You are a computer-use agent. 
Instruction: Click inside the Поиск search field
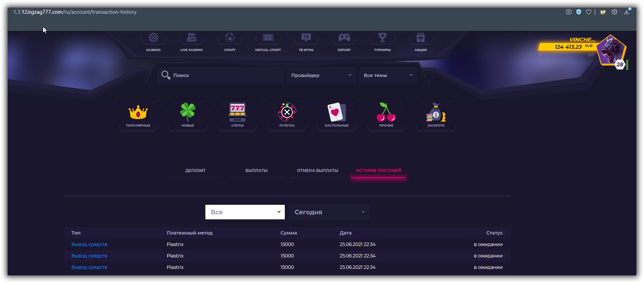(x=220, y=75)
